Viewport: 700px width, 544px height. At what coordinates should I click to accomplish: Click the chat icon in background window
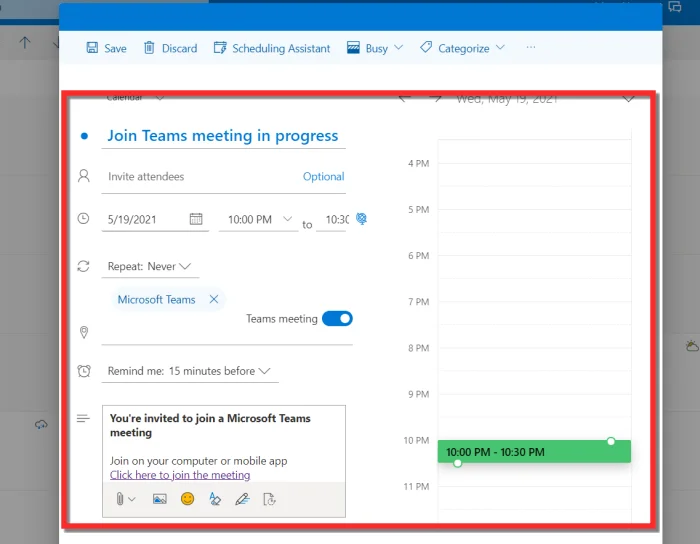click(x=675, y=6)
